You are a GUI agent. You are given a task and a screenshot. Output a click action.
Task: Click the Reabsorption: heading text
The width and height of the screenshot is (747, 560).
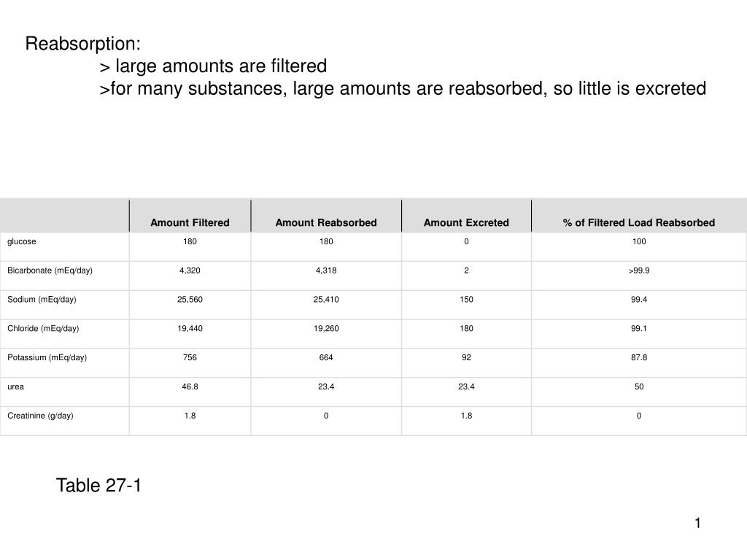point(83,43)
